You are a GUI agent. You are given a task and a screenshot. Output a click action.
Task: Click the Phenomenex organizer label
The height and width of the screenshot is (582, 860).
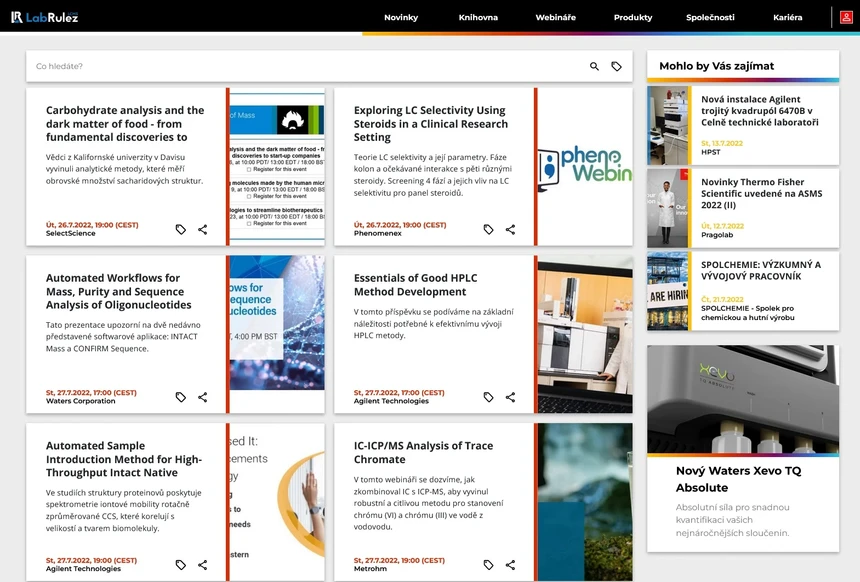(377, 233)
